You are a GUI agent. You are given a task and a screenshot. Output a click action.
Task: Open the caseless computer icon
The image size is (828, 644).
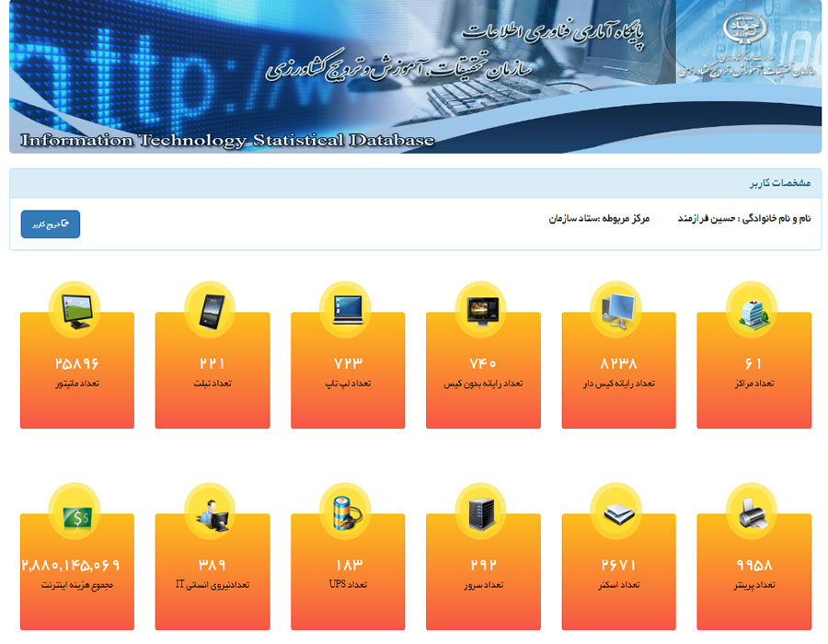[x=482, y=310]
